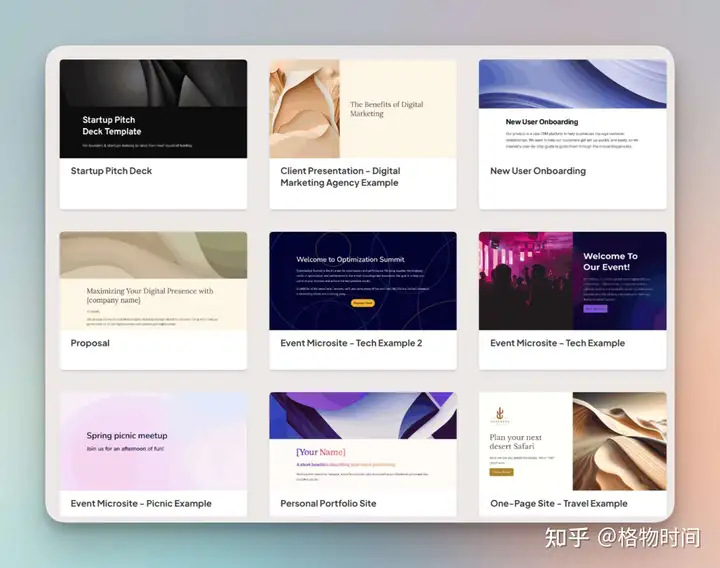This screenshot has width=720, height=568.
Task: Click 'Client Presentation – Digital Marketing Agency Example' title
Action: click(340, 177)
